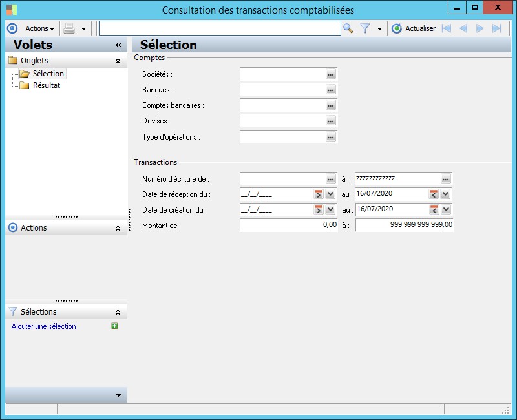Click the filter funnel icon in toolbar
The width and height of the screenshot is (517, 420).
coord(365,28)
